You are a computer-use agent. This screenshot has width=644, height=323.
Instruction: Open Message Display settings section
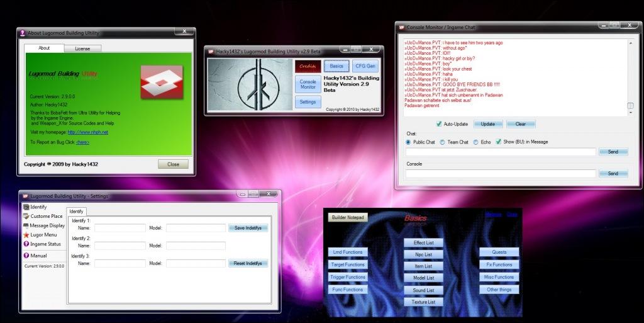click(47, 225)
